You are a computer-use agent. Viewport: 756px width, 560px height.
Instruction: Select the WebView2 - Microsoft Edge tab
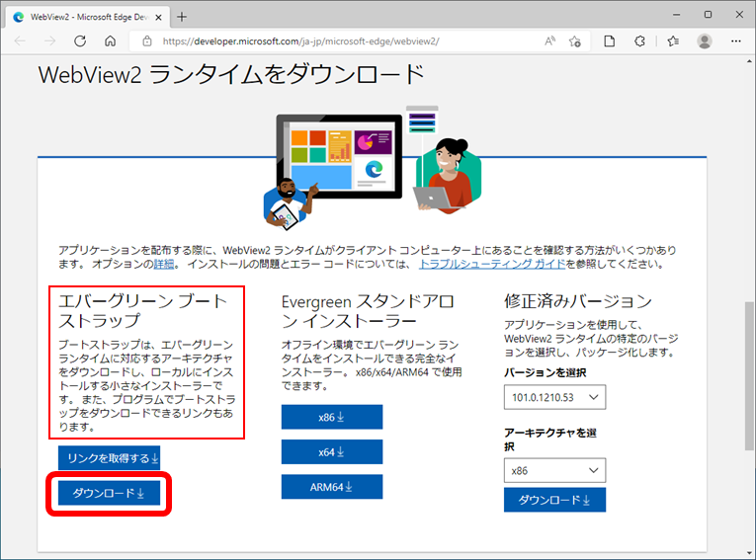coord(88,17)
